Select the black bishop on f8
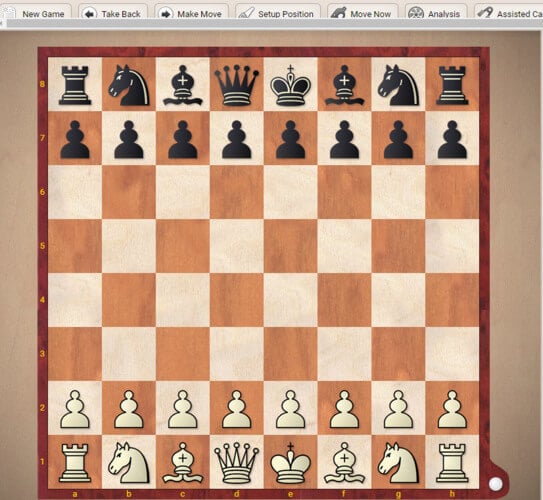 pos(344,85)
